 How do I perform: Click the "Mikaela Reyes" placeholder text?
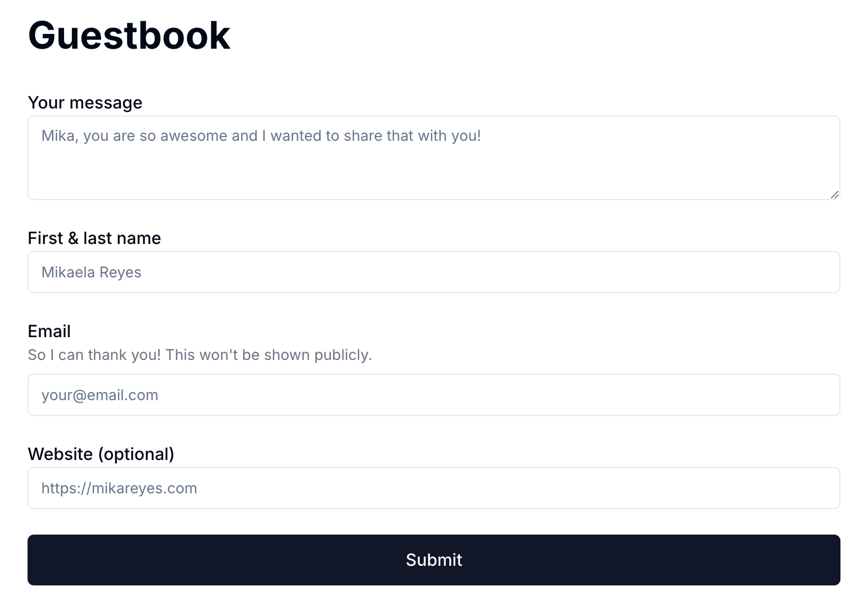tap(91, 273)
